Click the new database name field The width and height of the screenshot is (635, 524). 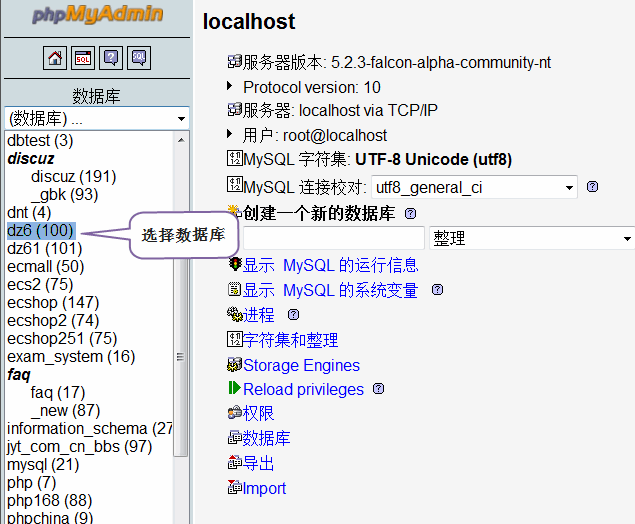tap(334, 238)
